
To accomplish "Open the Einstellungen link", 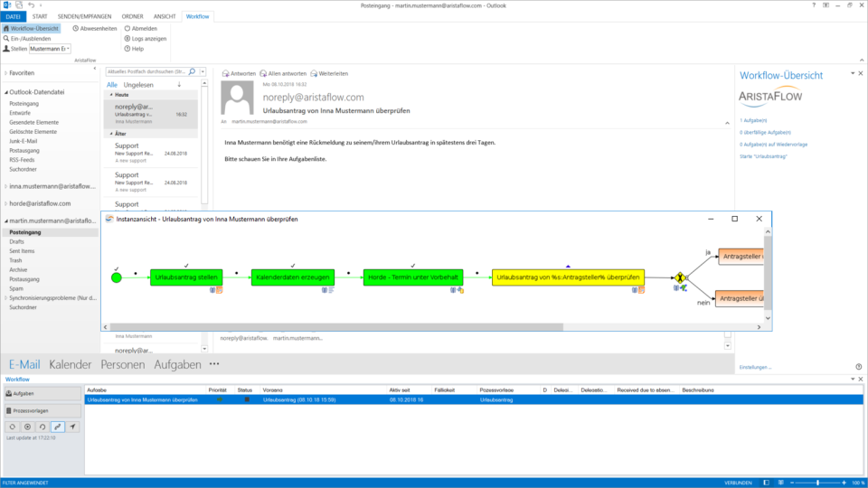I will (x=755, y=368).
